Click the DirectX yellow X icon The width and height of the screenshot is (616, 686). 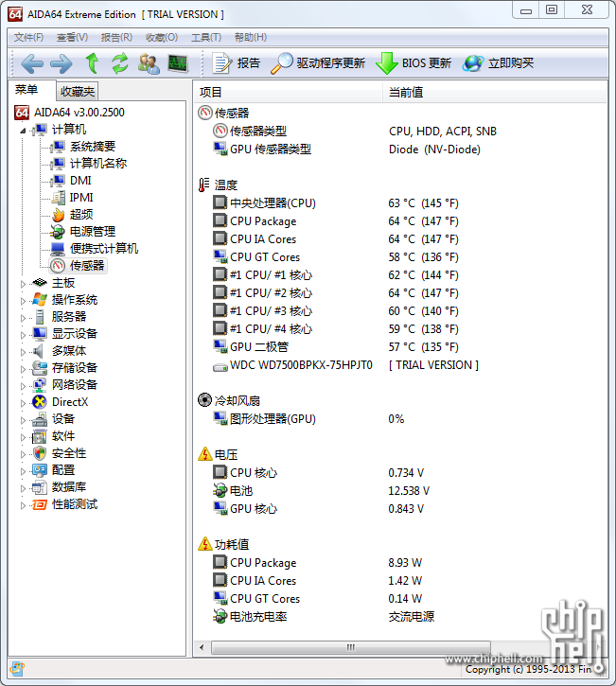click(40, 402)
